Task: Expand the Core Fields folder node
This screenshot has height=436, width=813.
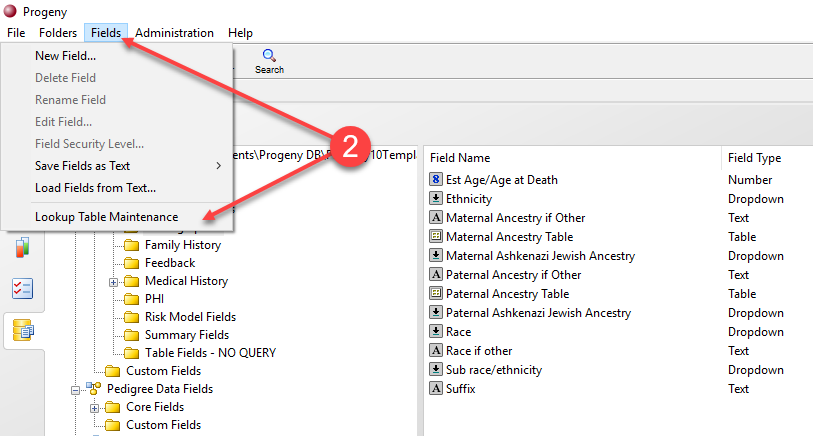Action: (94, 409)
